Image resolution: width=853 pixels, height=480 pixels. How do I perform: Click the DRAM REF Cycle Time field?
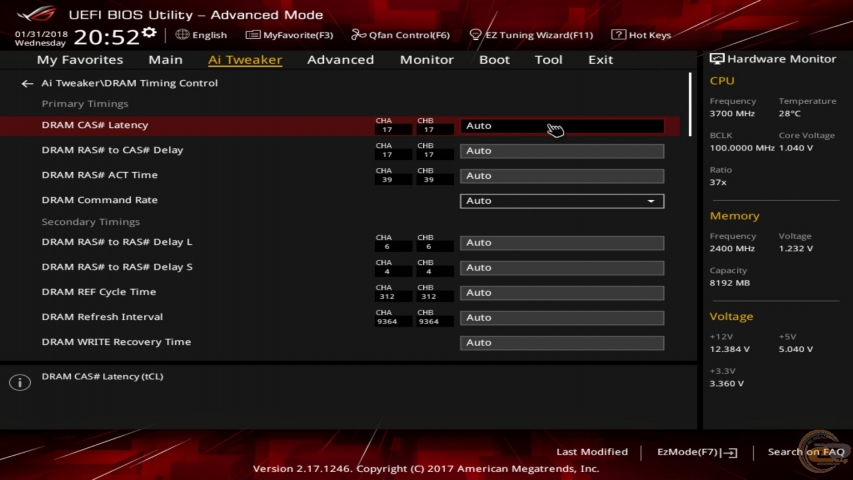pyautogui.click(x=562, y=293)
